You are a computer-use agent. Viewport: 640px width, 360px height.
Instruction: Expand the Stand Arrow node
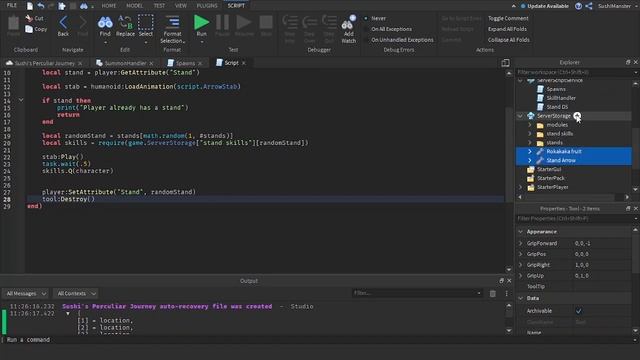pyautogui.click(x=530, y=160)
